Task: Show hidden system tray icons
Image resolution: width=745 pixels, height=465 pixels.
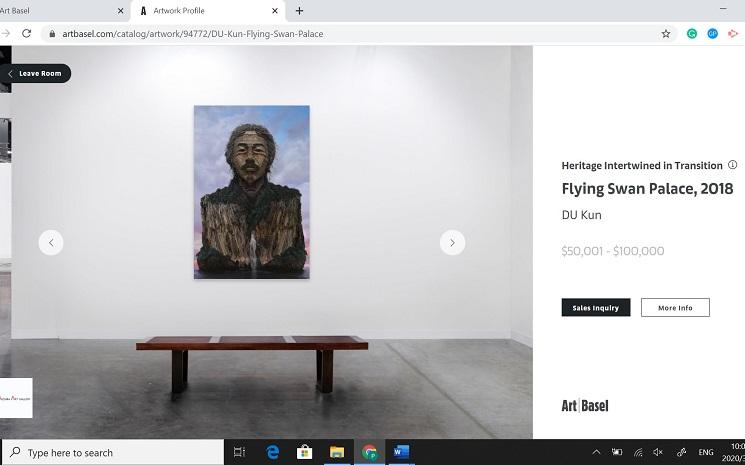Action: (x=596, y=453)
